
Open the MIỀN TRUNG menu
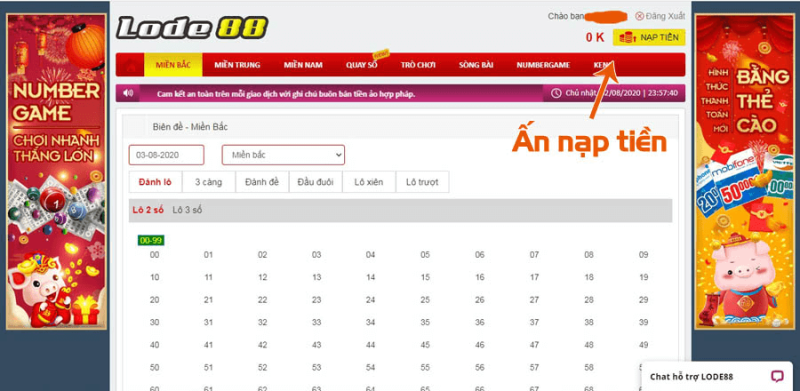click(237, 65)
